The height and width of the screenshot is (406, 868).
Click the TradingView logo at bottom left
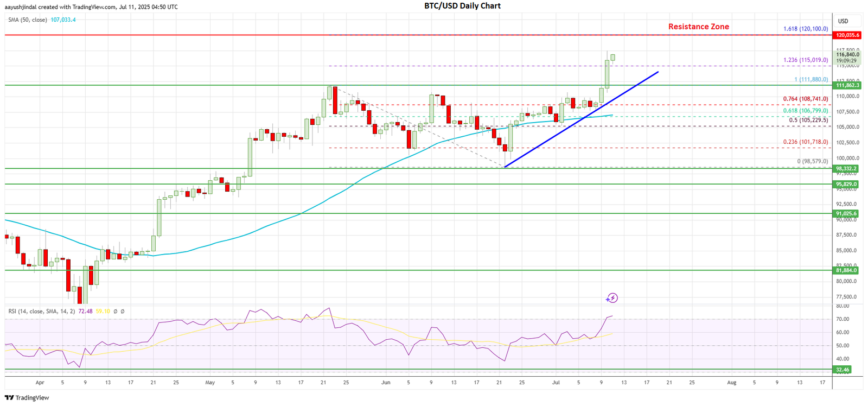[27, 398]
